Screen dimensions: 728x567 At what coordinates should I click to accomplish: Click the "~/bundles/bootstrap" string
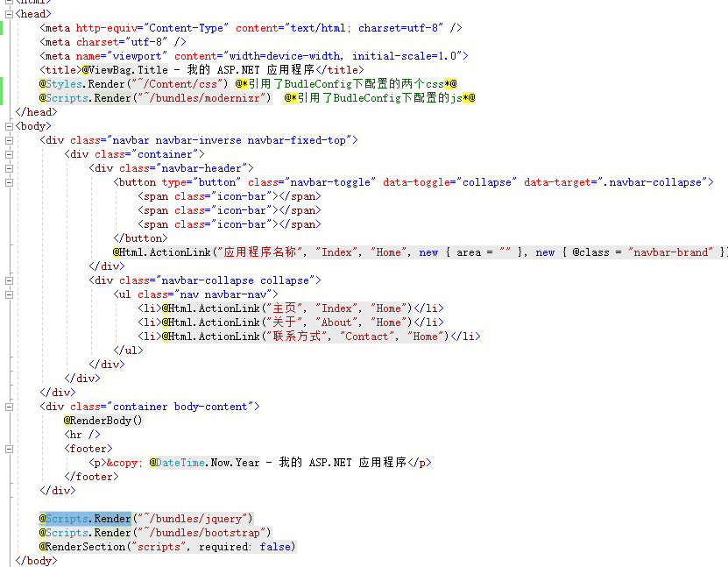point(201,533)
